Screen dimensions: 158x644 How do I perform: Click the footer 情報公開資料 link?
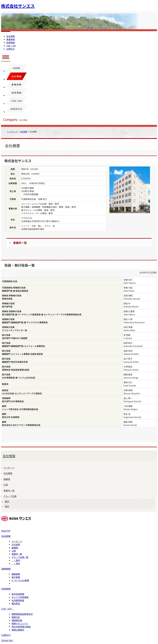(18, 630)
